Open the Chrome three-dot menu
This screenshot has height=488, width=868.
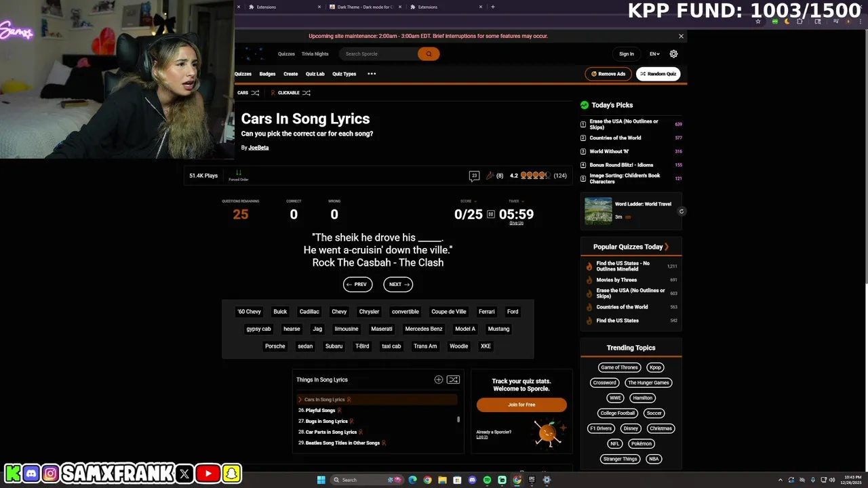click(x=860, y=22)
